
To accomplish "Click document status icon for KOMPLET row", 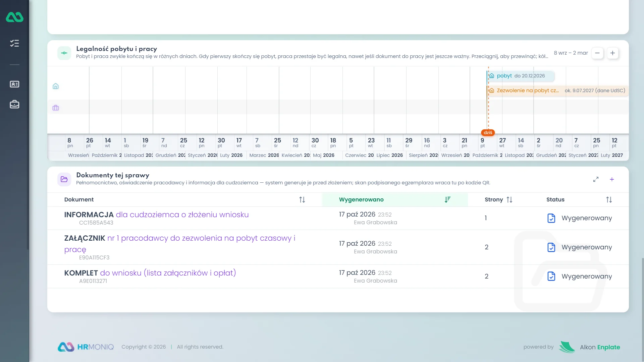I will (551, 277).
